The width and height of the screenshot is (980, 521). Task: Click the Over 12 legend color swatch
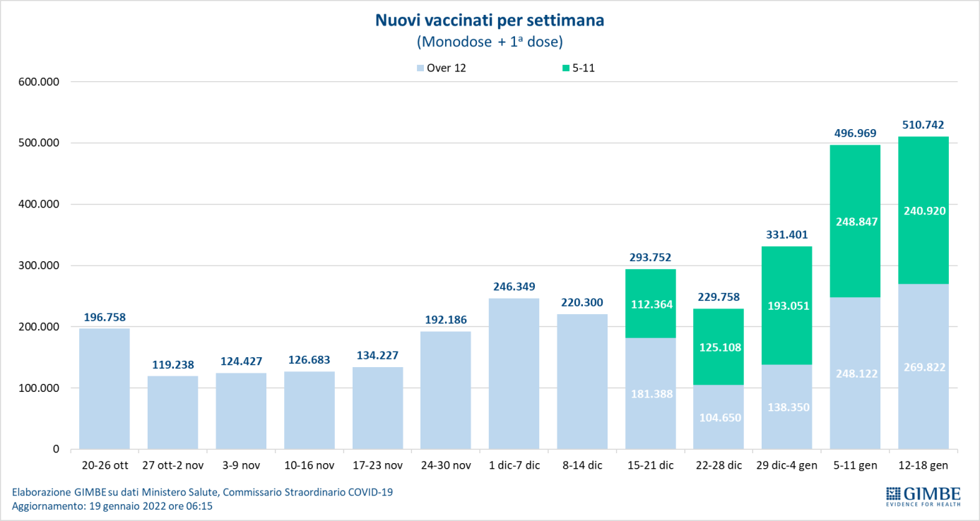(x=420, y=68)
